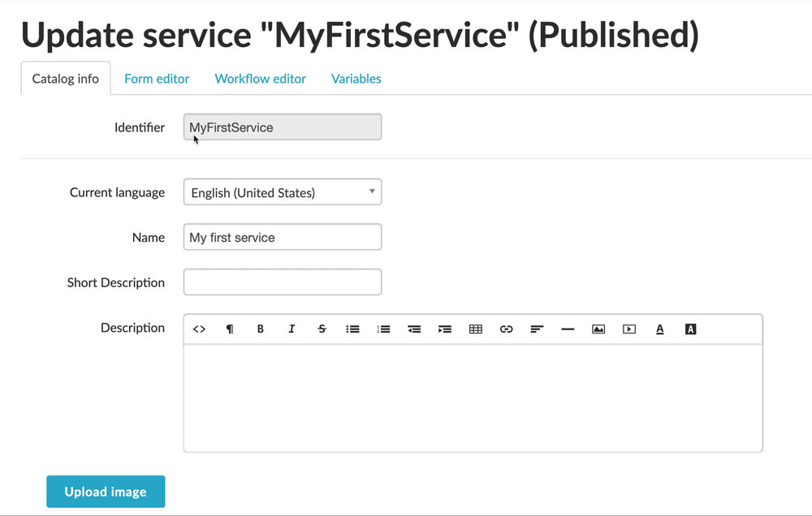Image resolution: width=812 pixels, height=516 pixels.
Task: Expand the Current language dropdown
Action: [283, 192]
